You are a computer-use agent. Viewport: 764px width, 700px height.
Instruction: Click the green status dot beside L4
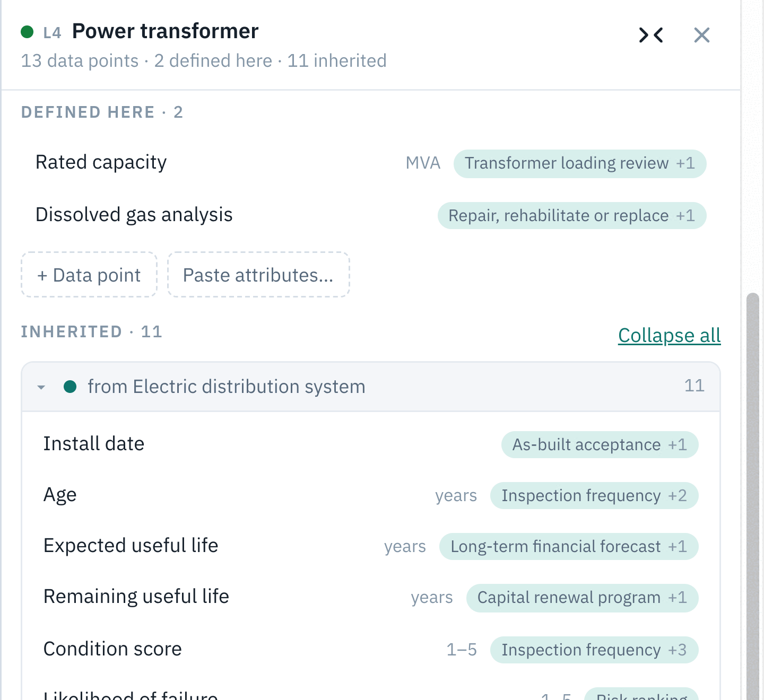(x=27, y=32)
